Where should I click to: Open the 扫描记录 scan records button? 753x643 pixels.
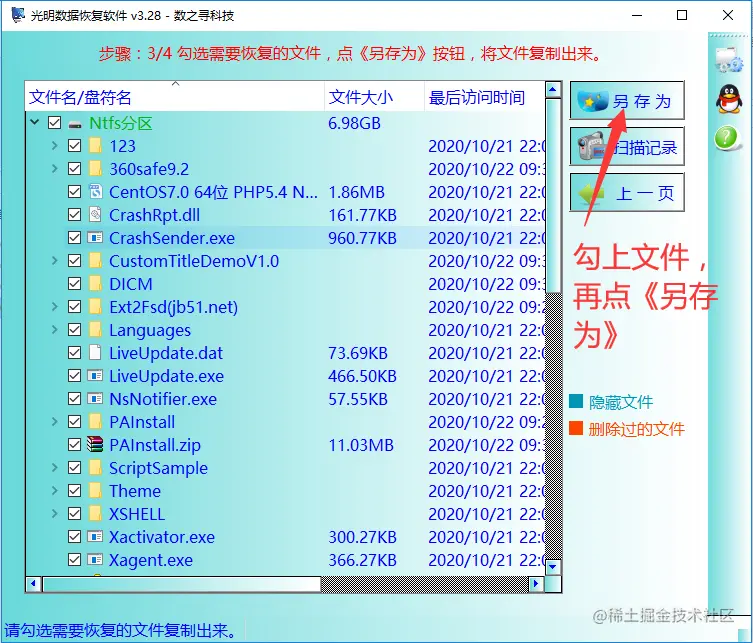tap(627, 146)
